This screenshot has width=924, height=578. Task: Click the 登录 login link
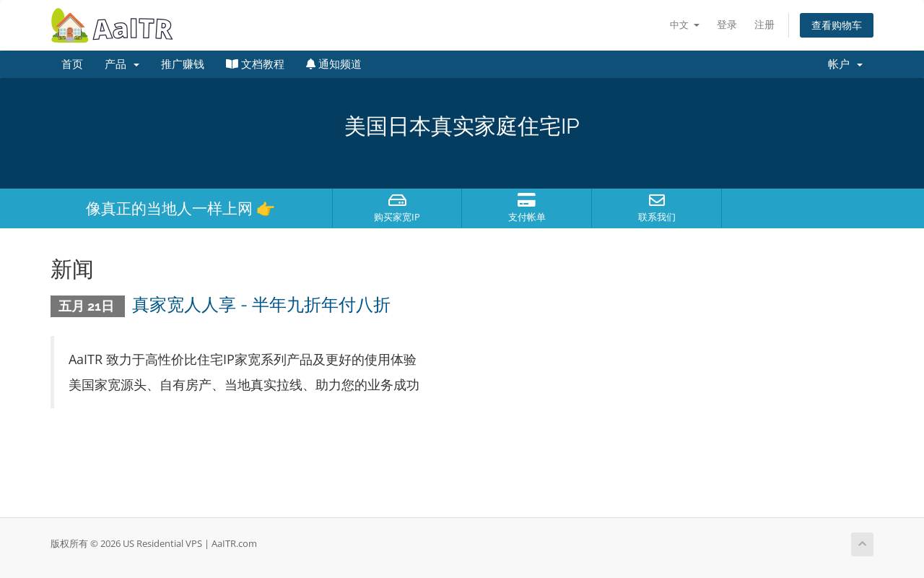coord(727,25)
